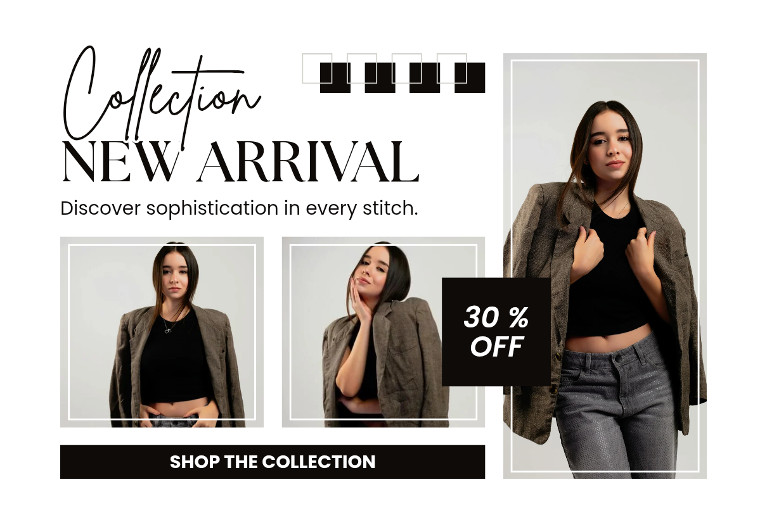
Task: Open the middle photo with hand on cheek
Action: [x=383, y=332]
